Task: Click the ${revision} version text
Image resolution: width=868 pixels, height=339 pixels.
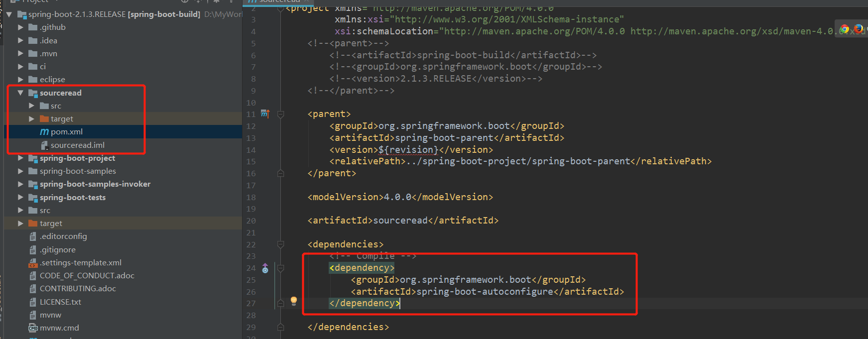Action: coord(408,149)
